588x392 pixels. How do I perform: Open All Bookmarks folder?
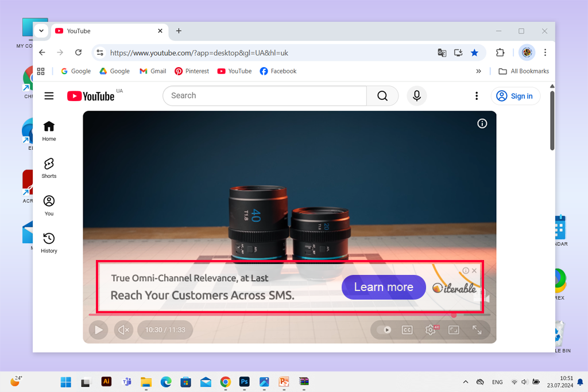click(524, 71)
